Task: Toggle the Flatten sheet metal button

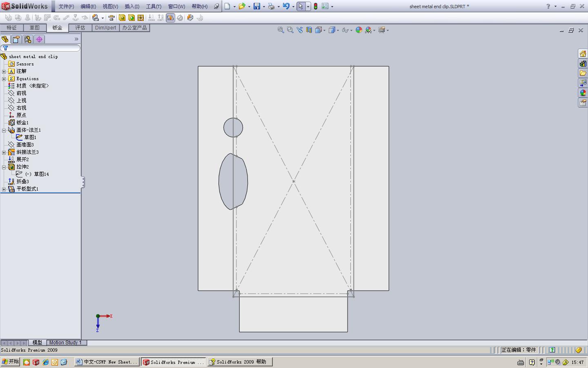Action: pyautogui.click(x=170, y=18)
